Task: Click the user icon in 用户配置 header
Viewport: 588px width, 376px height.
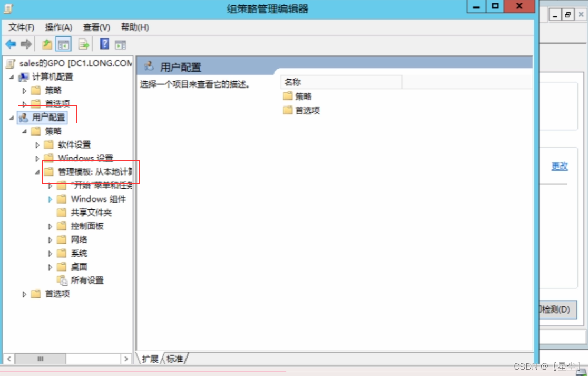Action: pyautogui.click(x=149, y=66)
